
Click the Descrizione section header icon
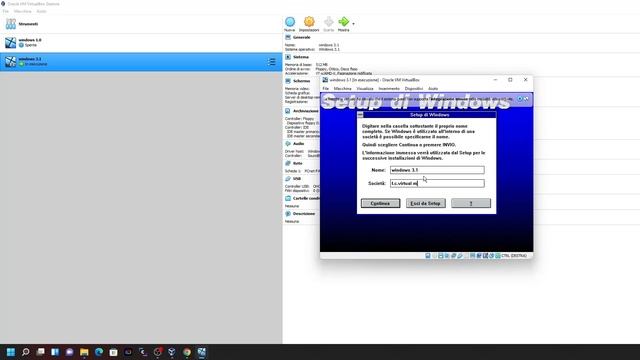(x=288, y=213)
